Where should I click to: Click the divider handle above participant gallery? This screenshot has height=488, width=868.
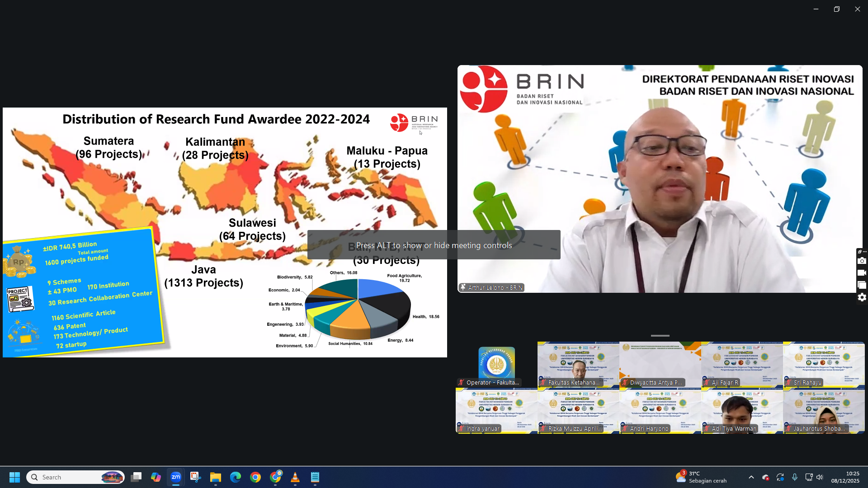click(x=660, y=336)
